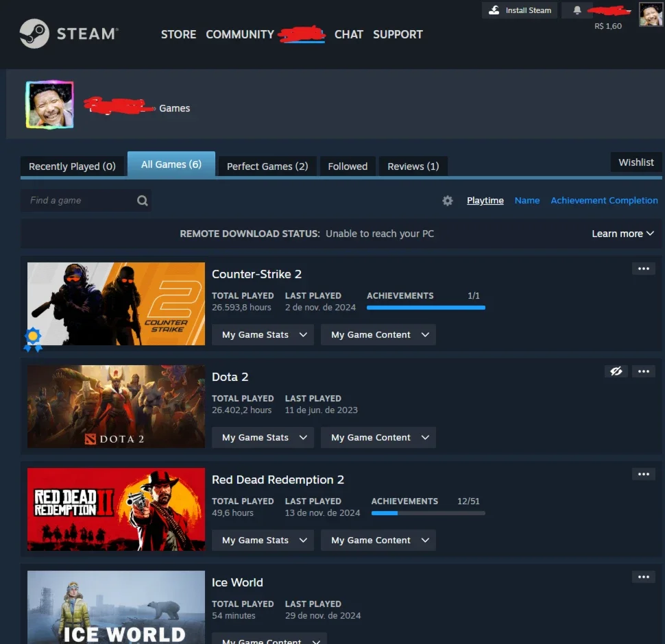
Task: Click the Dota 2 game title
Action: tap(230, 377)
